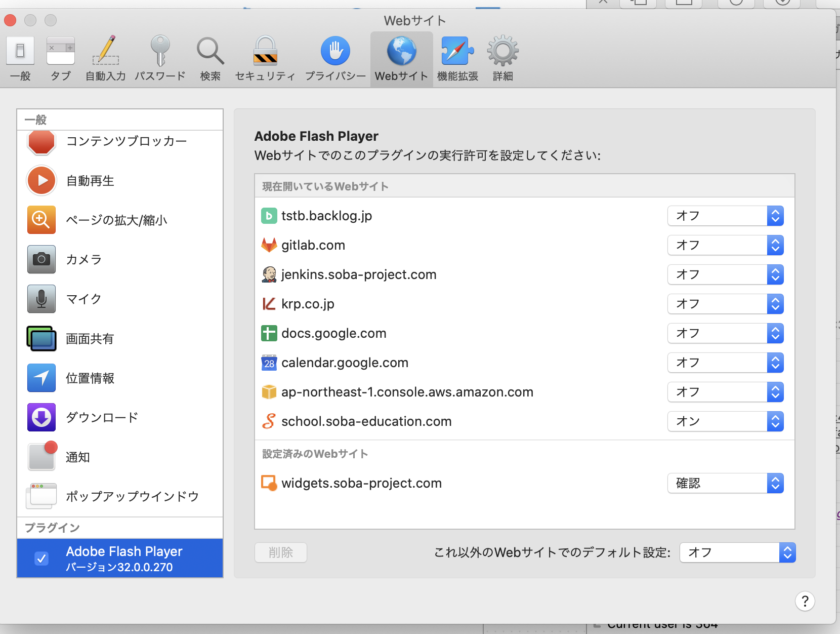
Task: Open the school.soba-education.com オン dropdown
Action: (726, 422)
